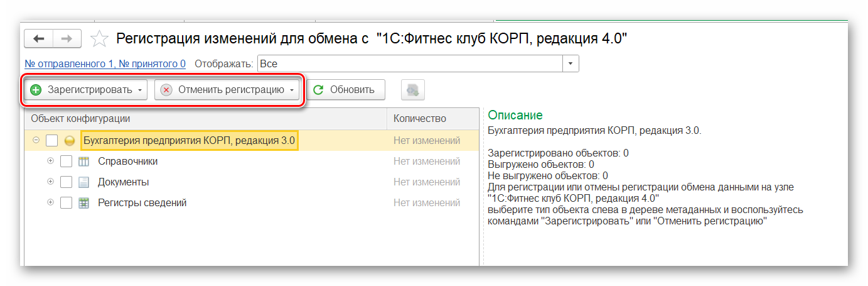Image resolution: width=868 pixels, height=286 pixels.
Task: Click Нет изменений in the Документы row
Action: (427, 182)
